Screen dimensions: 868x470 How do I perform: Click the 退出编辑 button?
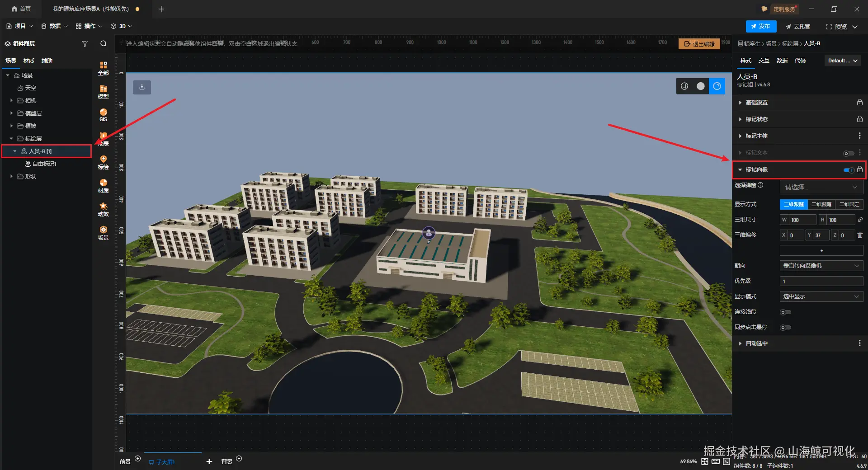pos(699,44)
